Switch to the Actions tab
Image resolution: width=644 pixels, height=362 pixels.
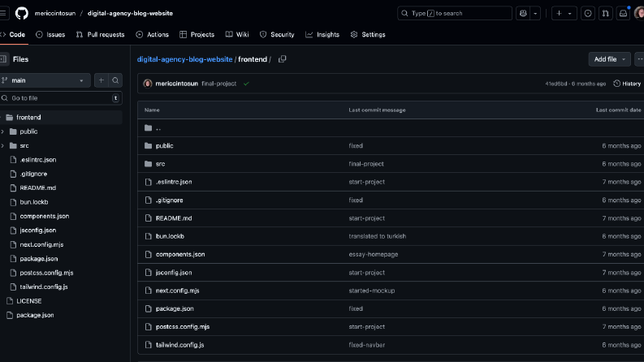click(x=153, y=34)
